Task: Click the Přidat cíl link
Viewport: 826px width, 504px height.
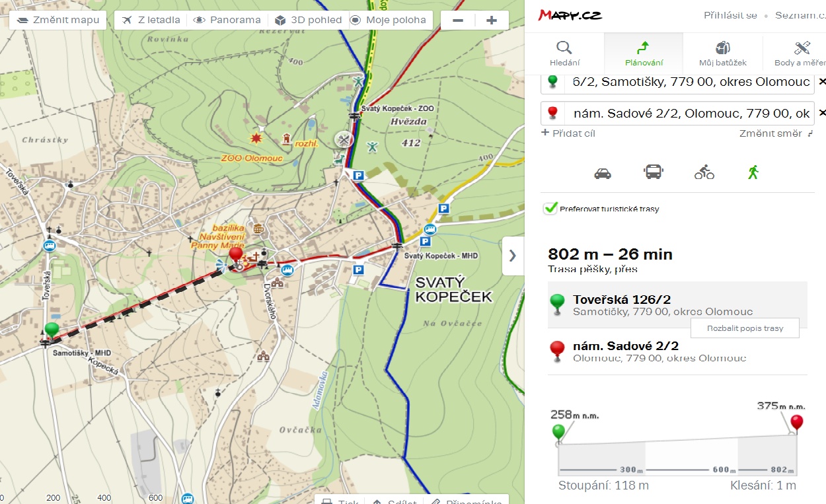Action: pyautogui.click(x=568, y=133)
